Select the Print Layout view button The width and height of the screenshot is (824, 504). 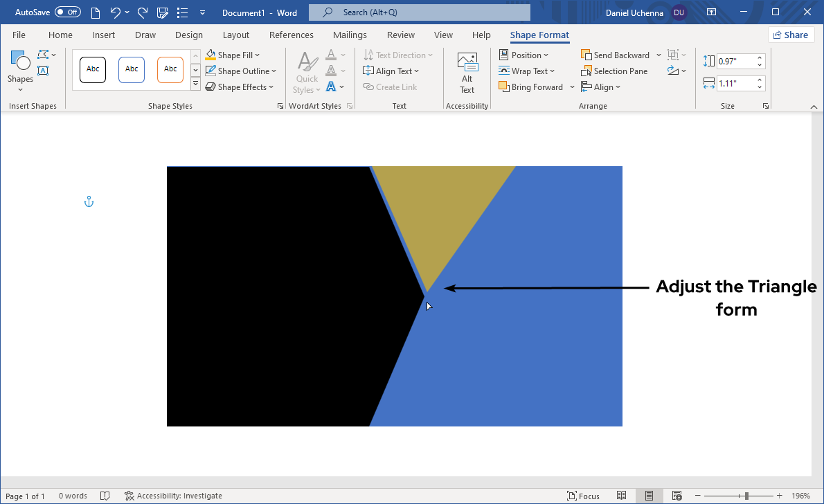click(x=649, y=496)
